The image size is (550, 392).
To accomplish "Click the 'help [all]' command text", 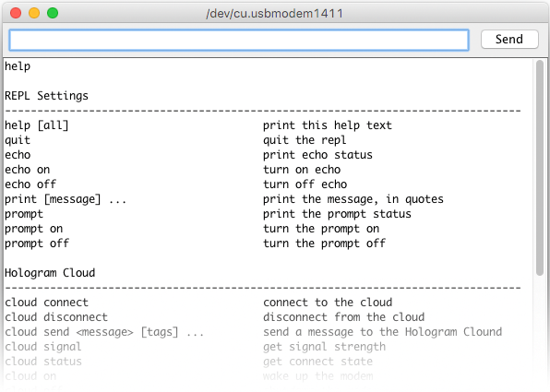I will [x=37, y=125].
